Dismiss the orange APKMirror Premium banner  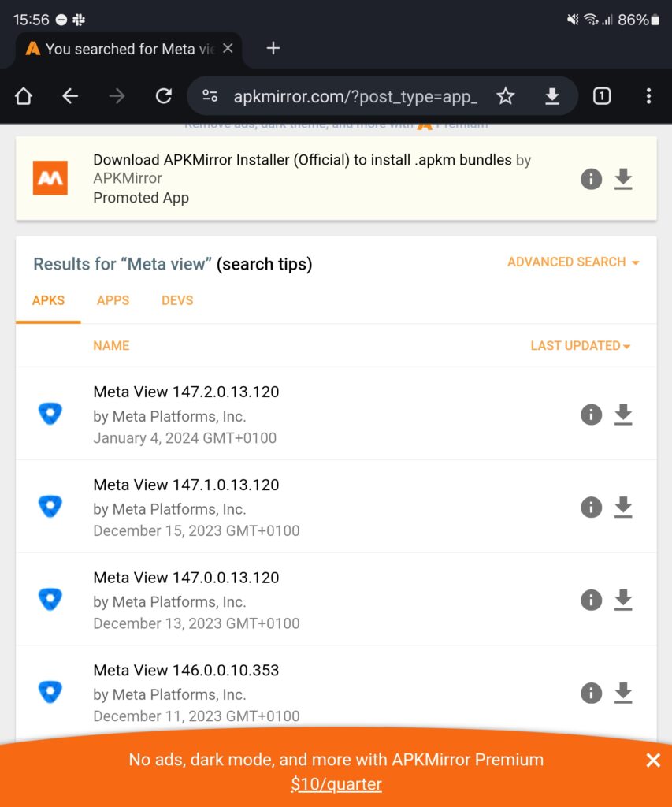click(653, 761)
